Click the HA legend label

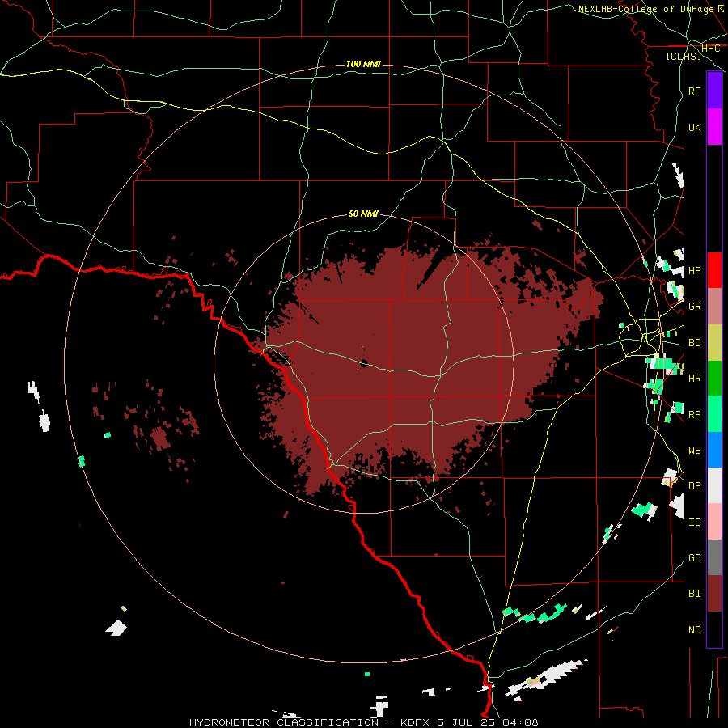coord(695,271)
